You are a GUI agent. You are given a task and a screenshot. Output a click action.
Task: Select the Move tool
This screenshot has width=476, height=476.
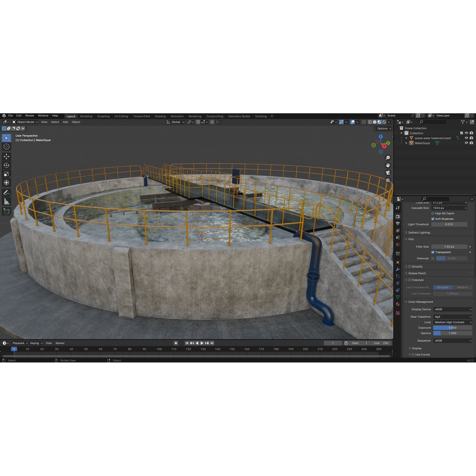coord(6,157)
